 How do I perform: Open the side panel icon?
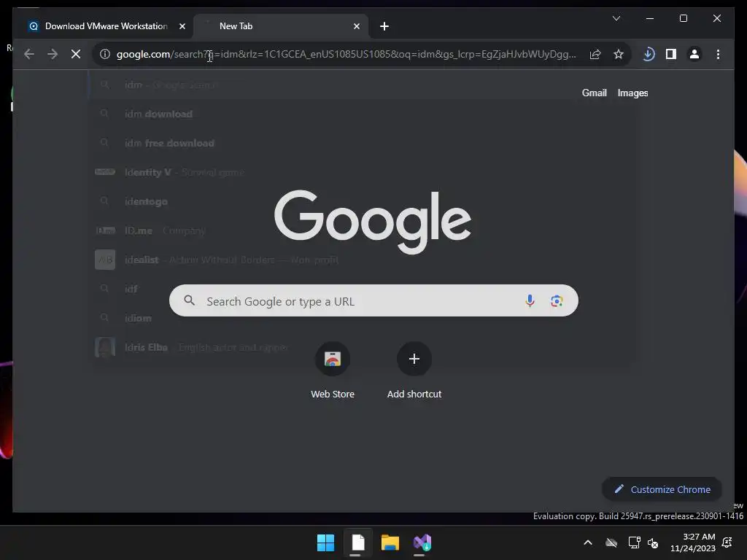coord(671,54)
